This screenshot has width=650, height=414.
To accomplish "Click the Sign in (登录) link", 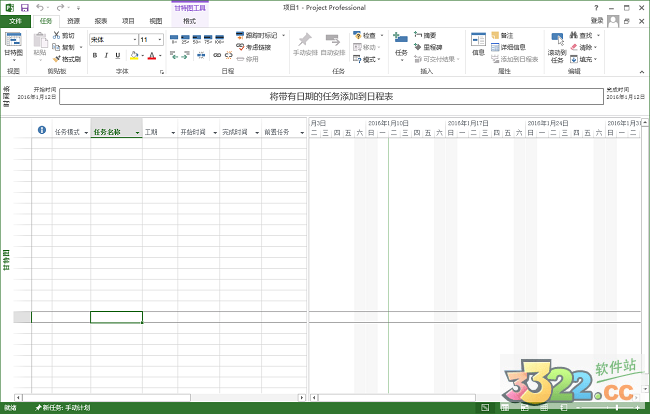I will pos(597,21).
